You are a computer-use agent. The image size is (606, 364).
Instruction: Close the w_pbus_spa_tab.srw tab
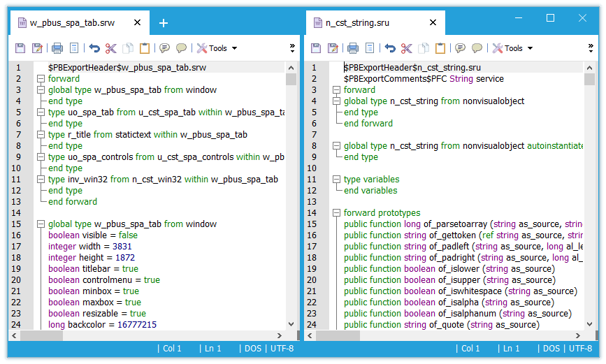point(137,23)
